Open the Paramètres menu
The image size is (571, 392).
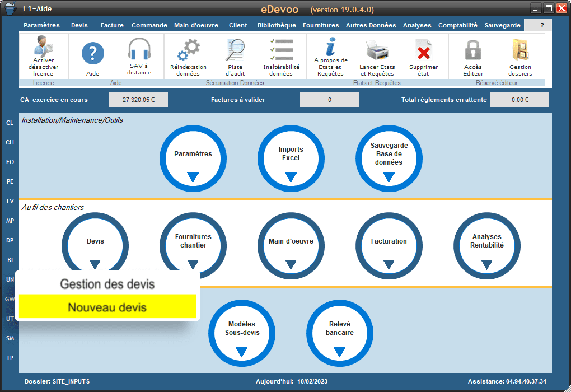pos(41,25)
